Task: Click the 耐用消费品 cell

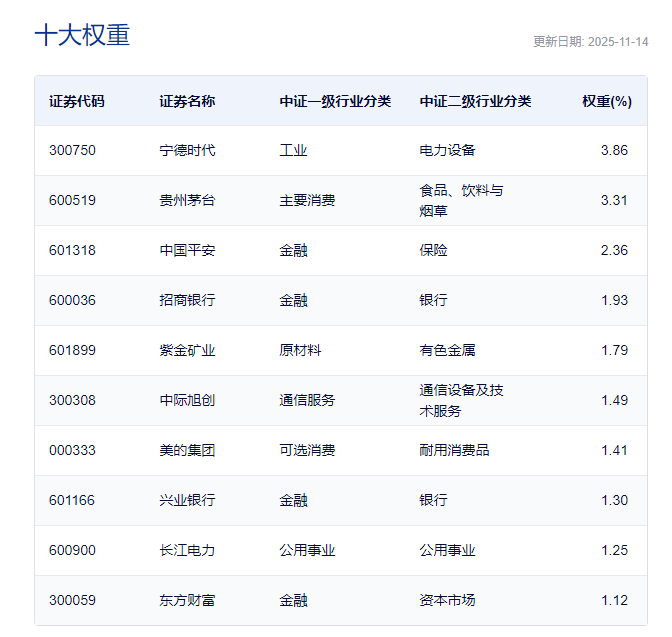Action: pyautogui.click(x=454, y=451)
